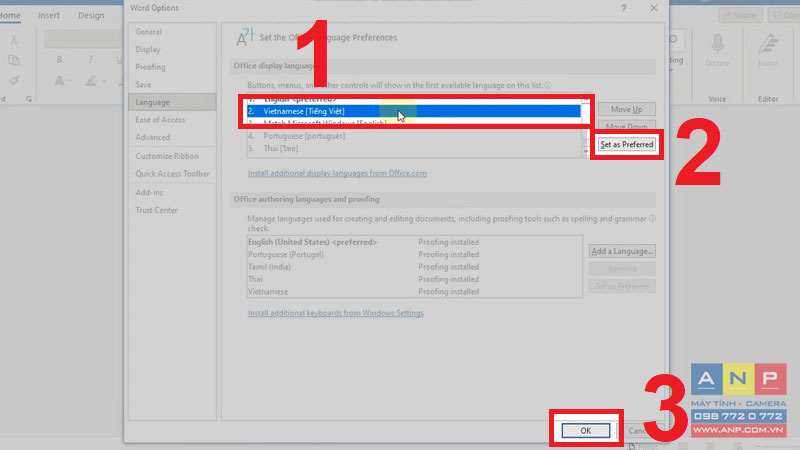Open the General options category
Screen dimensions: 800x450
pos(148,32)
